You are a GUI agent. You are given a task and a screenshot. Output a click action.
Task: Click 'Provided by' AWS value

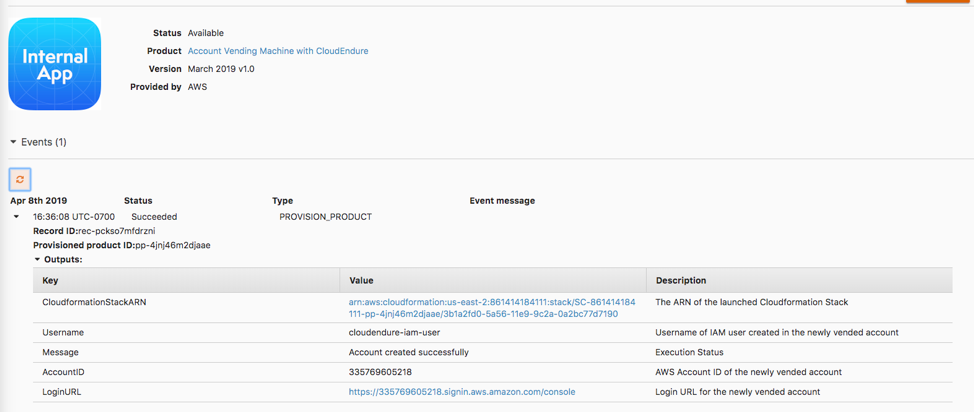click(198, 87)
